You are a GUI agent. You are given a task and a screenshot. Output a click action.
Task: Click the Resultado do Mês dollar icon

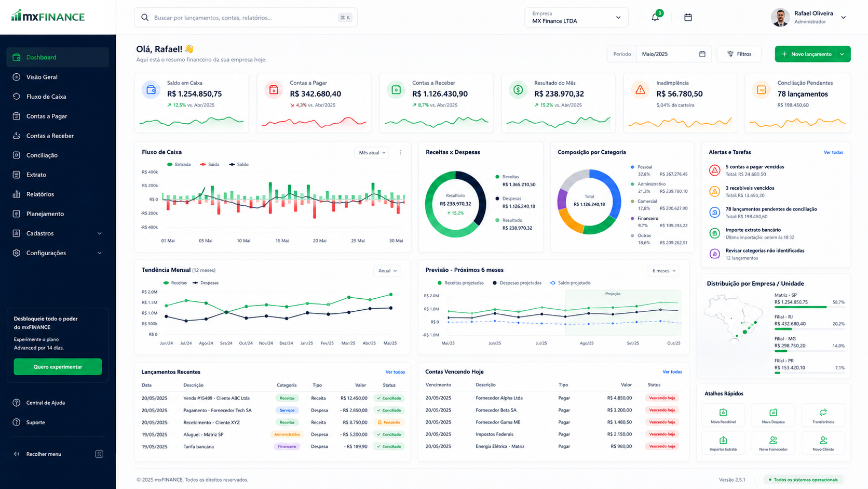(x=518, y=90)
